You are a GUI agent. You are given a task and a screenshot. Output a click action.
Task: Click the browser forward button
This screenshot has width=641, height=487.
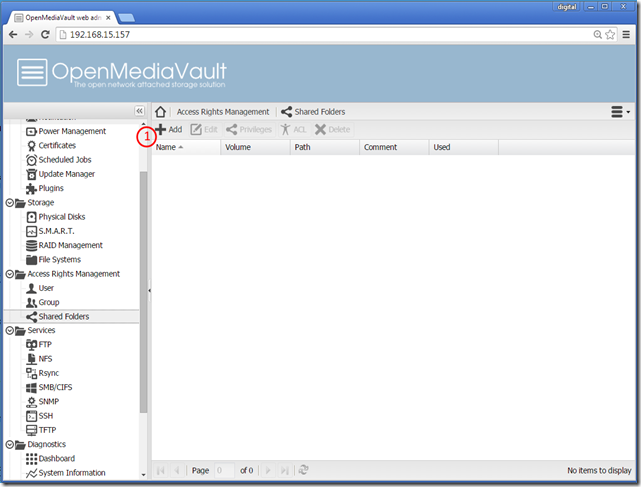tap(29, 35)
